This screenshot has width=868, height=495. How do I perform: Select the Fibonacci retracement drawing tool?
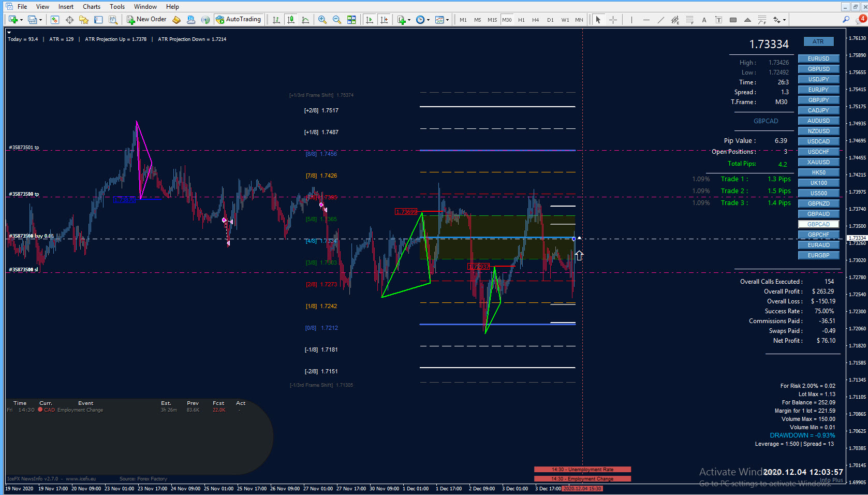click(690, 20)
